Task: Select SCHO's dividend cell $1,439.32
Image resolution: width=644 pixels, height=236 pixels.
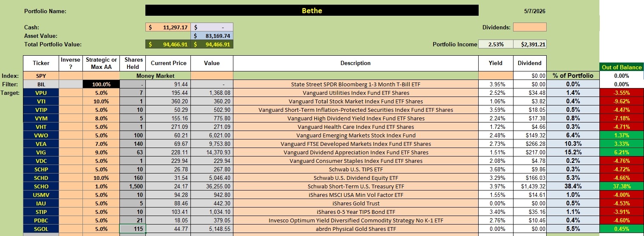Action: 529,186
